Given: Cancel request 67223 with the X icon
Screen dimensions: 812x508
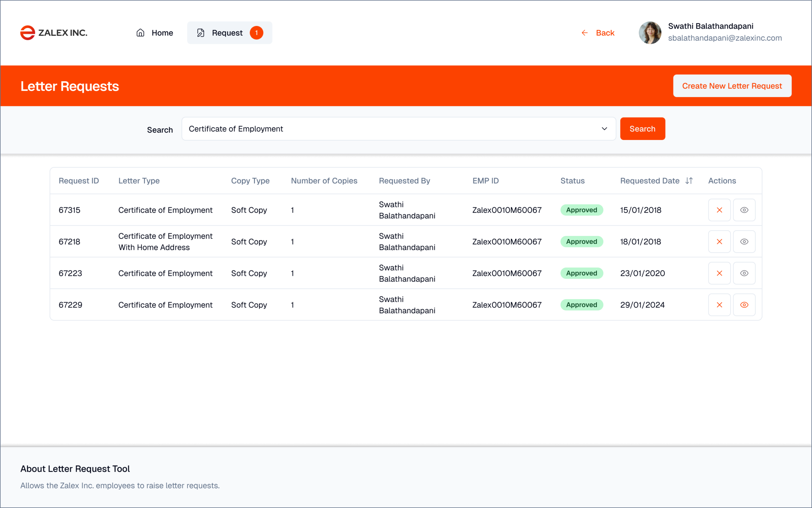Looking at the screenshot, I should 719,273.
